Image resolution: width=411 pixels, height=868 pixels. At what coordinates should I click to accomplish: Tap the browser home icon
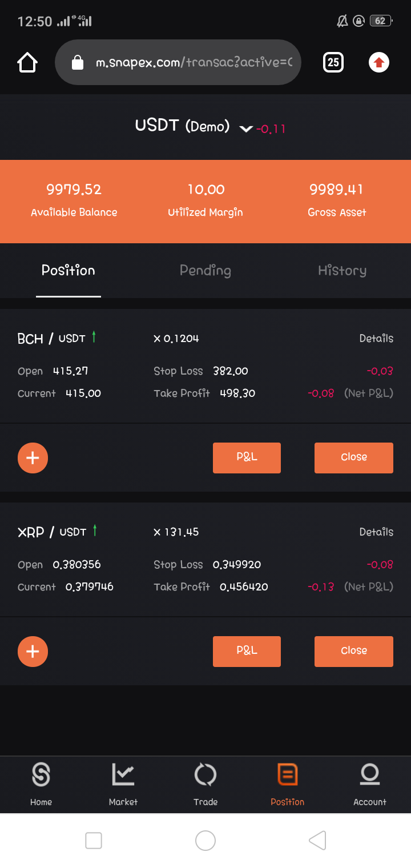(27, 62)
